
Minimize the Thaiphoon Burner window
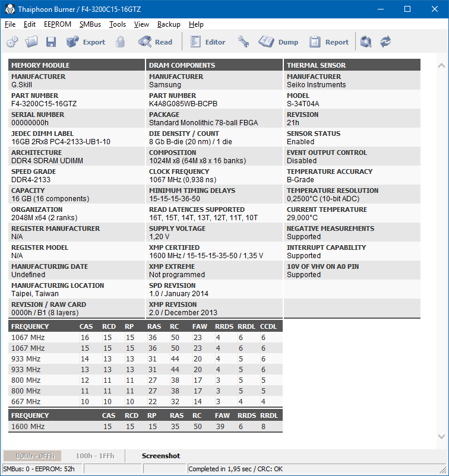[x=381, y=9]
